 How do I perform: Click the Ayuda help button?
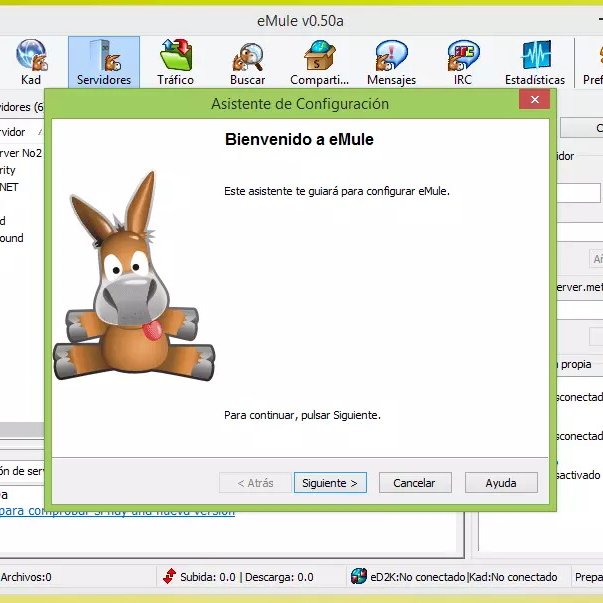501,483
